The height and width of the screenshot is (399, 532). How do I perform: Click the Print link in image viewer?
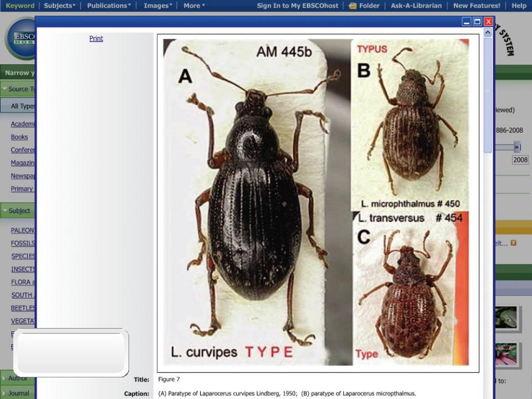96,38
